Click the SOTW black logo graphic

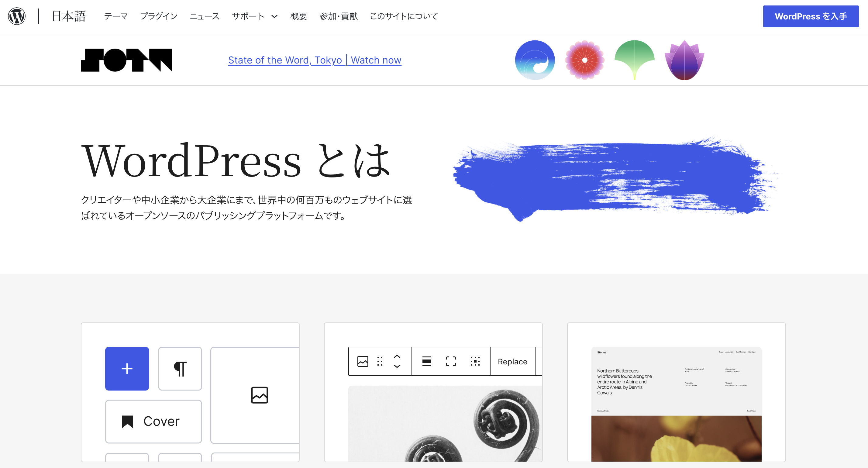click(x=126, y=60)
